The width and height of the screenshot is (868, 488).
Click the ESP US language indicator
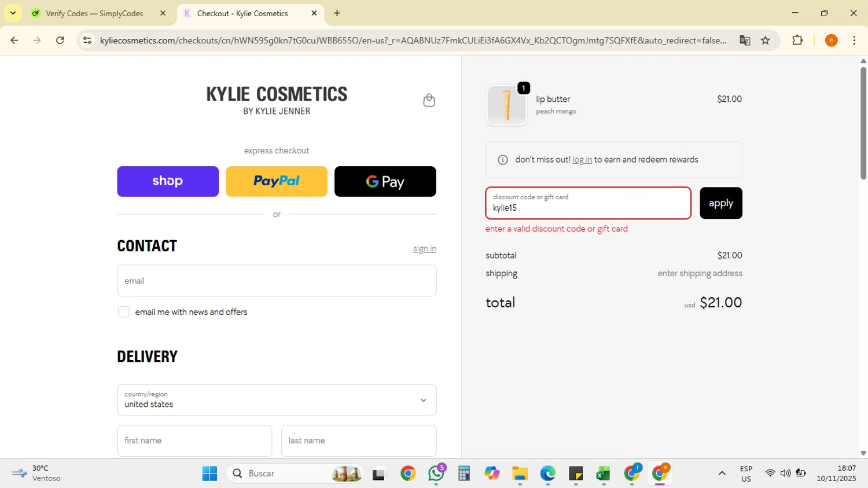(x=746, y=474)
